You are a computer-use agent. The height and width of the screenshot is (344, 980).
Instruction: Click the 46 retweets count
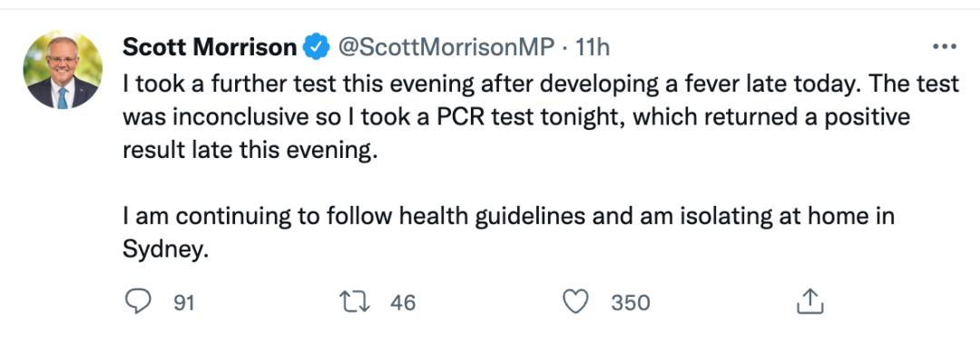pos(403,303)
